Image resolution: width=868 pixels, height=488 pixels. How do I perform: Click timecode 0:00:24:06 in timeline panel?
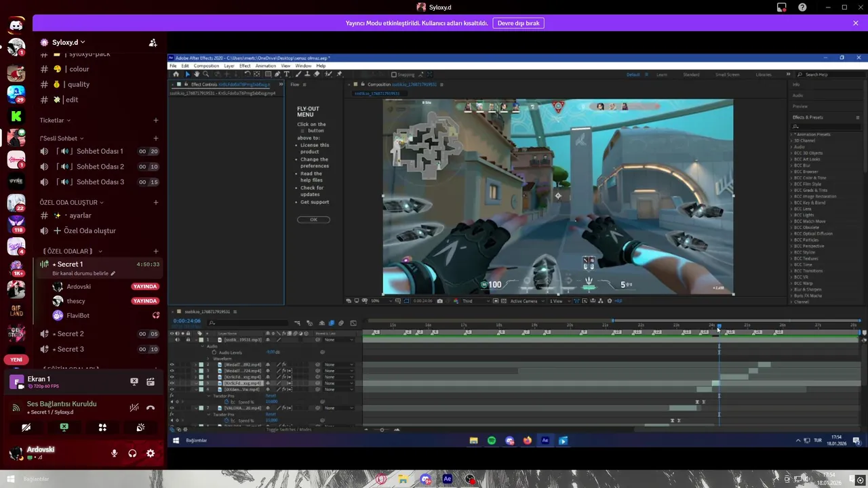click(186, 321)
